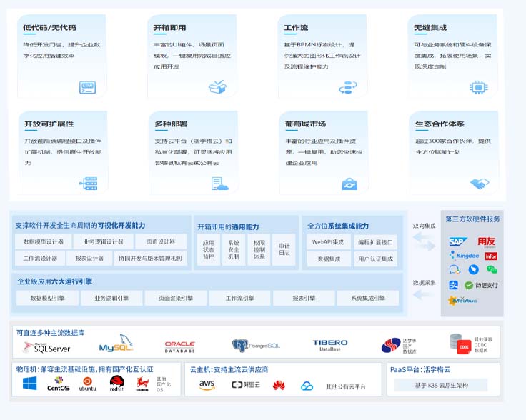Click the workflow icon in 工作流 card
This screenshot has height=420, width=526.
347,87
